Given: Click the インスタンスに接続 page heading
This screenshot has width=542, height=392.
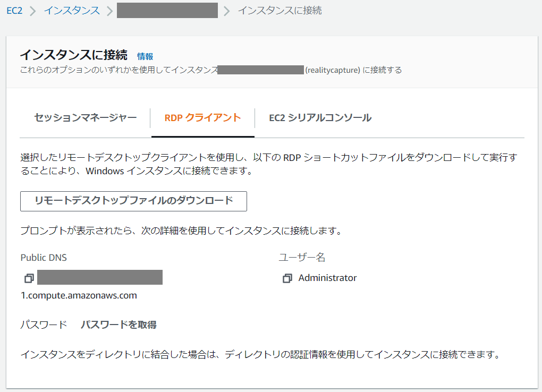Looking at the screenshot, I should (x=74, y=55).
